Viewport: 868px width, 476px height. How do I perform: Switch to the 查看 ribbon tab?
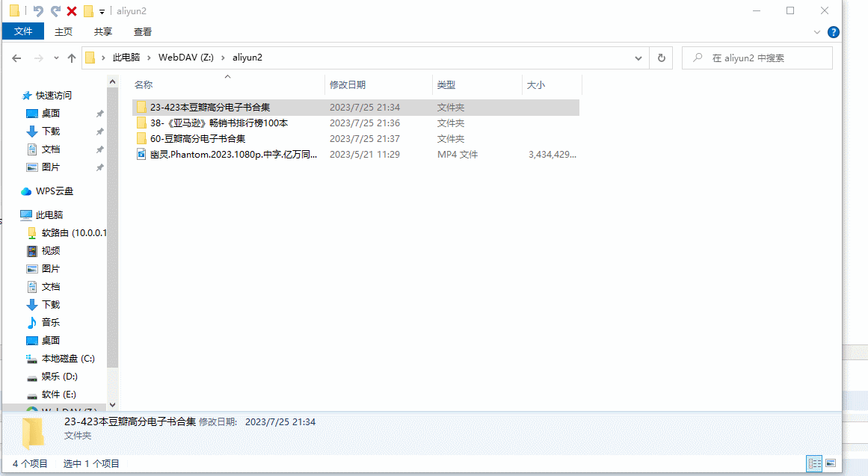click(x=143, y=32)
